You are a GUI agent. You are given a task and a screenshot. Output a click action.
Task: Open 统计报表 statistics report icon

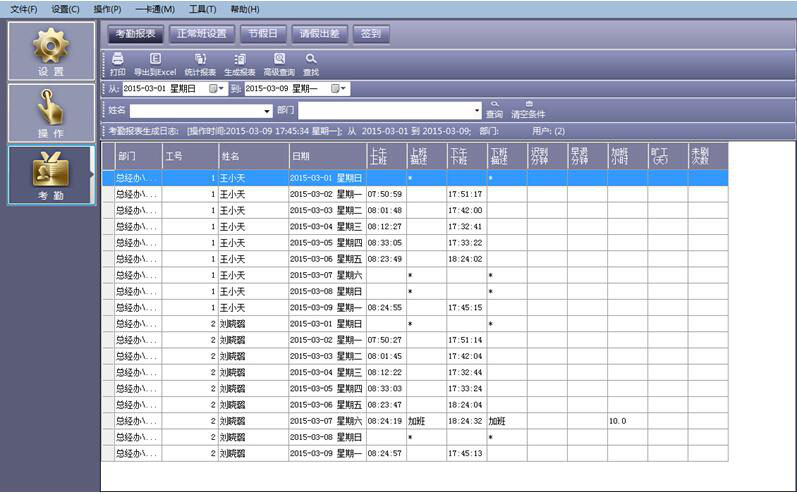pyautogui.click(x=200, y=59)
